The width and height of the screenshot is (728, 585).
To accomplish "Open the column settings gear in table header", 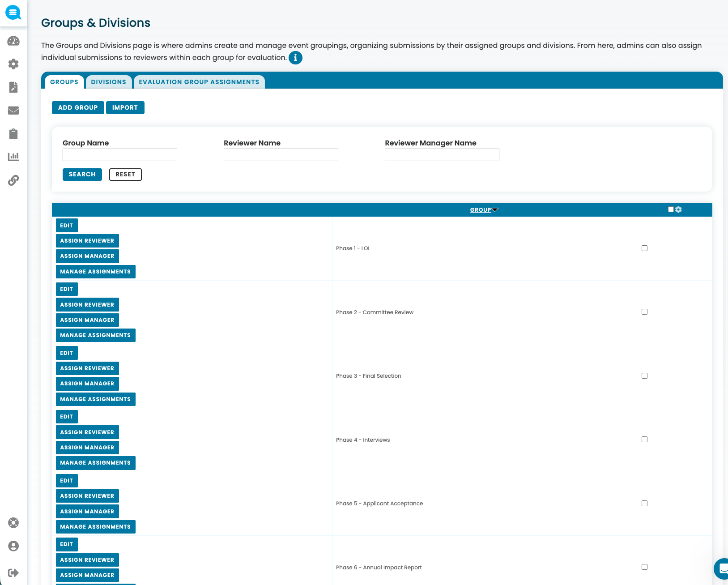I will point(678,209).
